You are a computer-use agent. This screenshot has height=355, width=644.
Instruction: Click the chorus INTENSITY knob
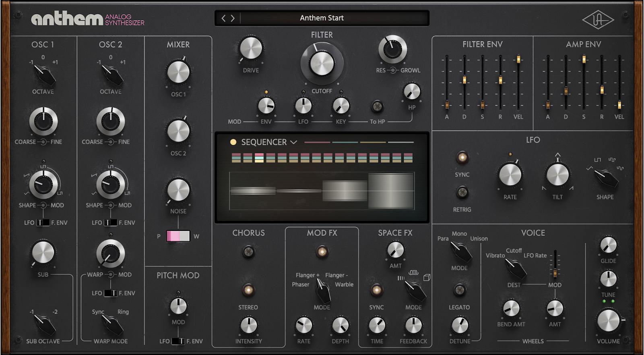tap(248, 326)
